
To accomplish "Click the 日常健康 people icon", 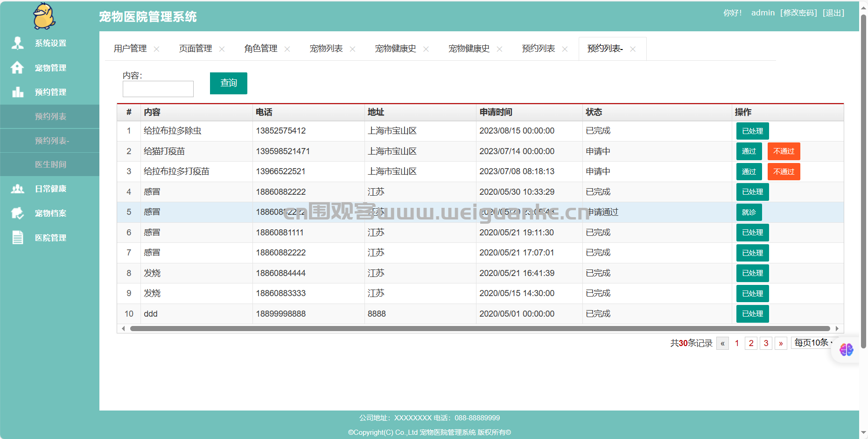I will click(x=18, y=189).
